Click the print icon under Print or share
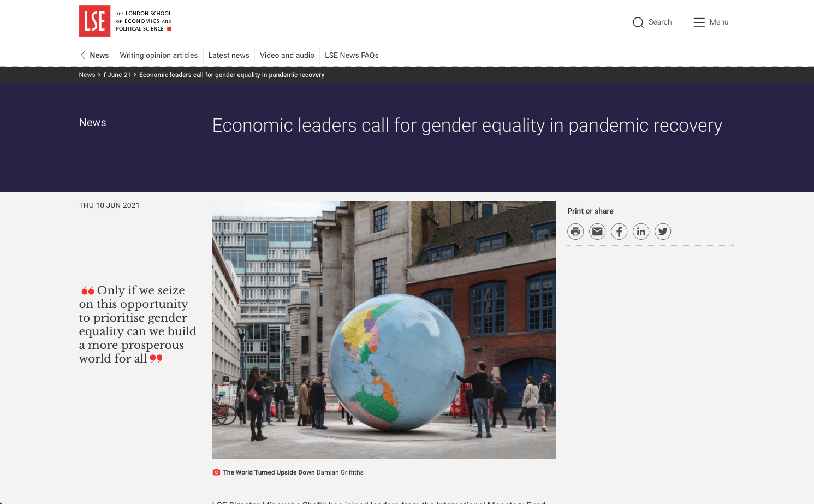 [x=575, y=231]
